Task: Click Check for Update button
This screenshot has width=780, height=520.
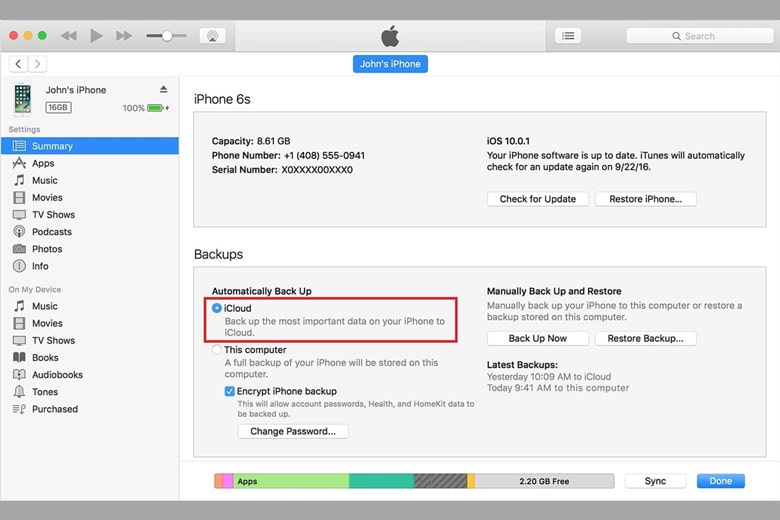Action: [x=538, y=199]
